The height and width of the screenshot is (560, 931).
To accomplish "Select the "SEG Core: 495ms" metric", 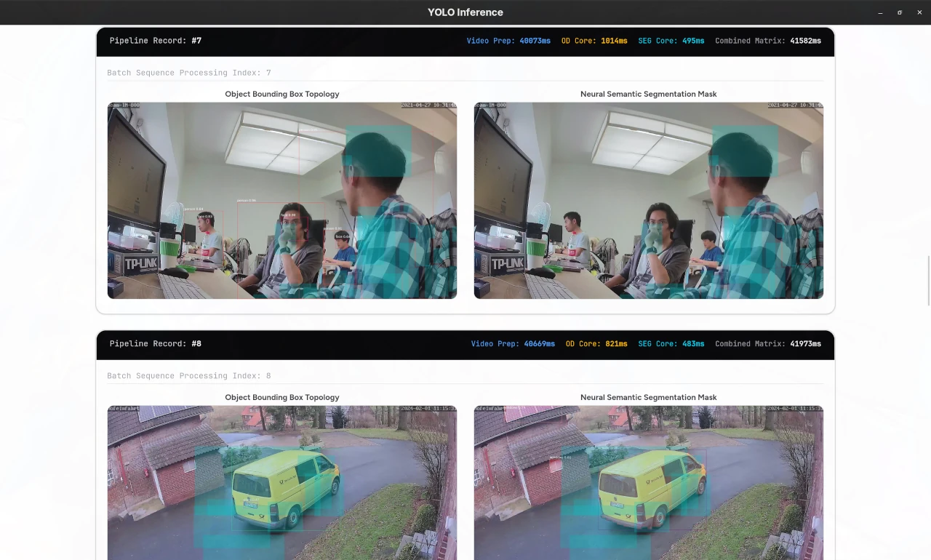I will tap(671, 41).
